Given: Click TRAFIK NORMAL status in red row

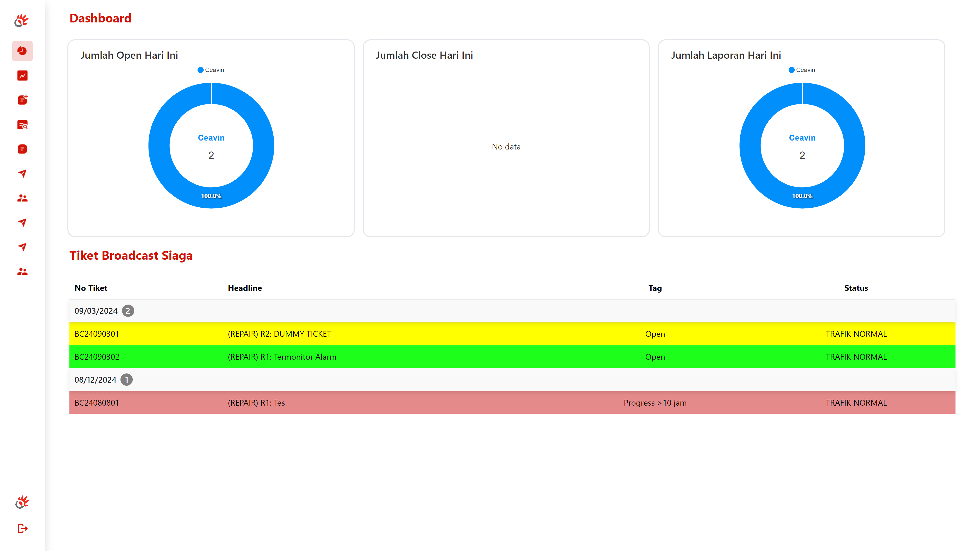Looking at the screenshot, I should point(856,403).
